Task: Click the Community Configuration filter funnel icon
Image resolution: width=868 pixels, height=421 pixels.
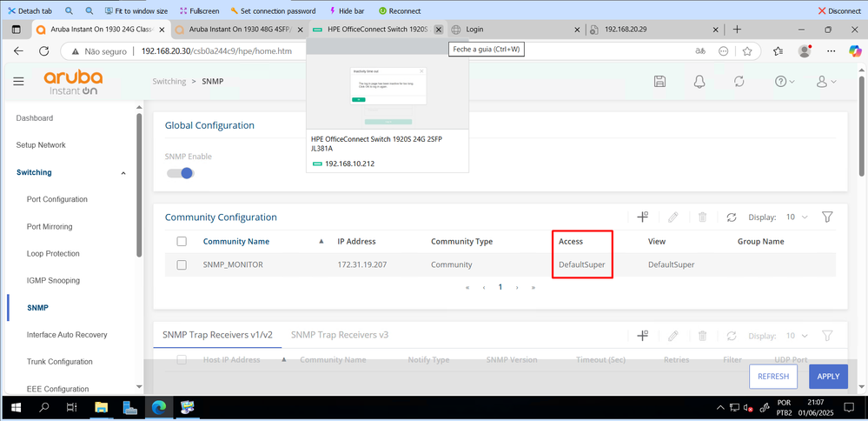Action: 827,217
